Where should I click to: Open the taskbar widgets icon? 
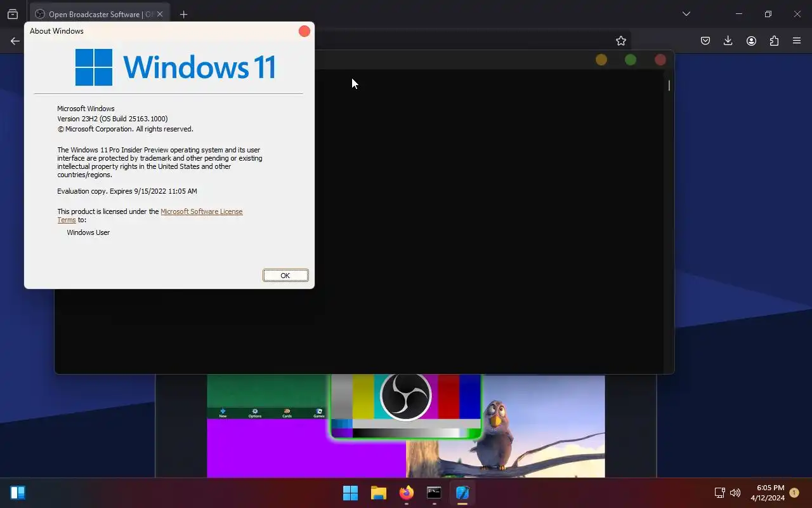click(x=18, y=493)
